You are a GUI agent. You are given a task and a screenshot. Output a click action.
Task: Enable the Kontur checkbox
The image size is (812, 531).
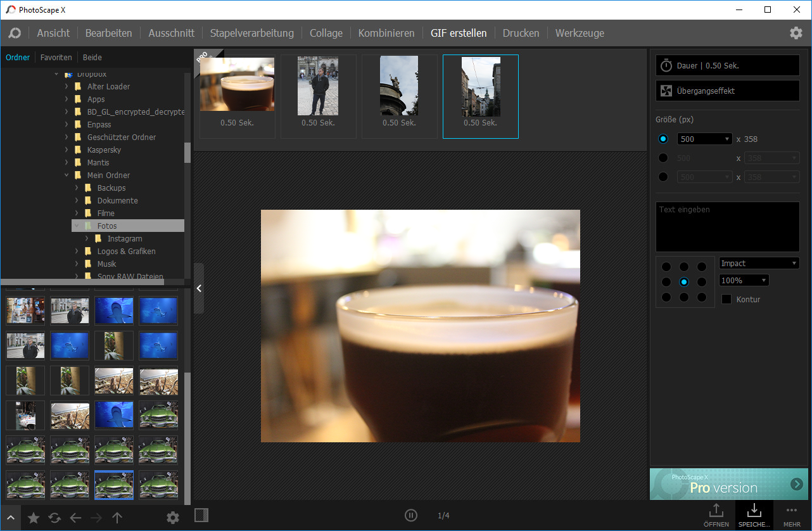point(726,298)
